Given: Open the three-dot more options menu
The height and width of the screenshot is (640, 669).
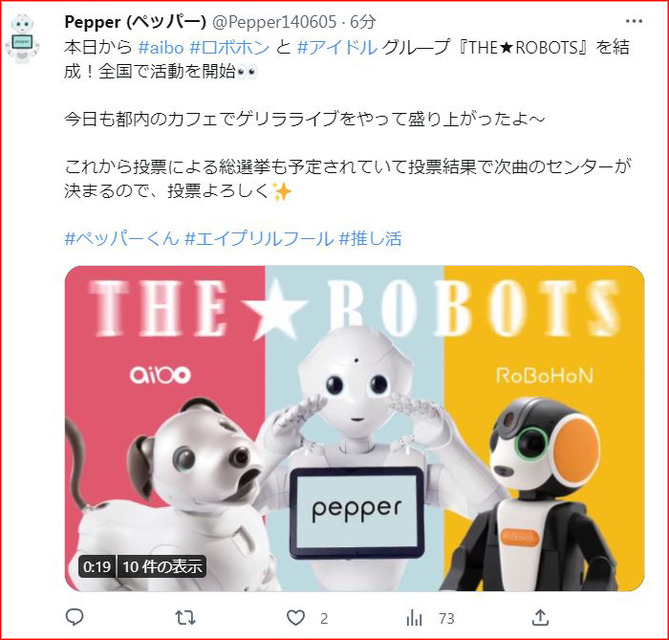Looking at the screenshot, I should tap(634, 21).
